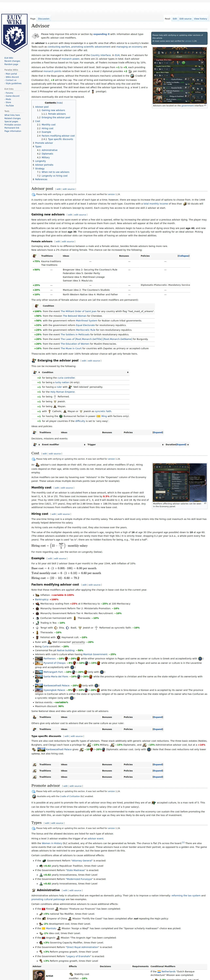
Task: Click the Gyeongbok Palace thumbnail icon
Action: click(39, 690)
